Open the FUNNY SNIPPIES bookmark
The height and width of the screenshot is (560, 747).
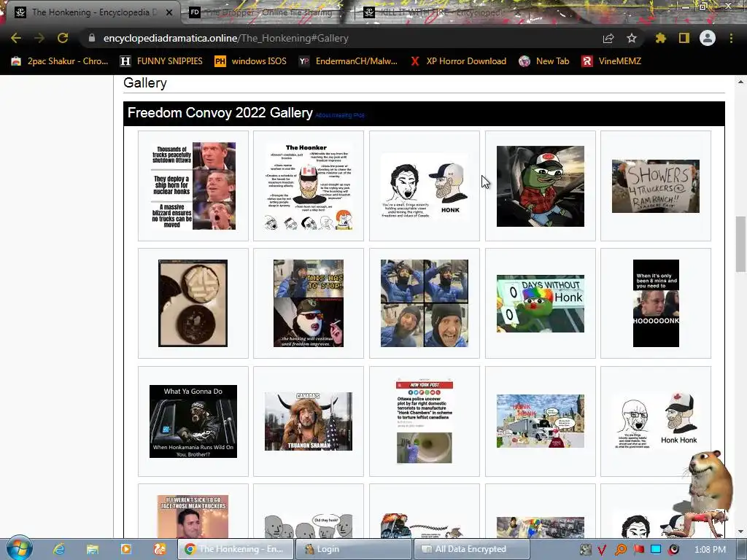click(161, 61)
